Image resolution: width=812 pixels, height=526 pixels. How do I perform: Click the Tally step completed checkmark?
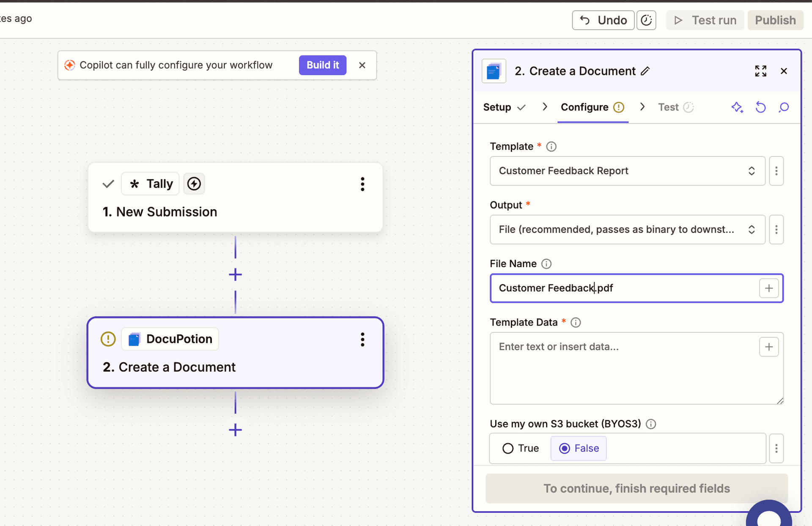108,184
